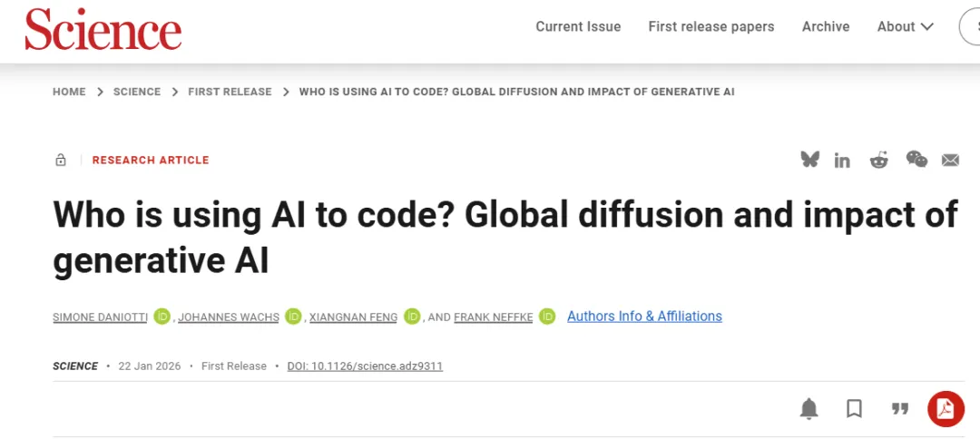Share the article on Reddit

click(x=878, y=161)
